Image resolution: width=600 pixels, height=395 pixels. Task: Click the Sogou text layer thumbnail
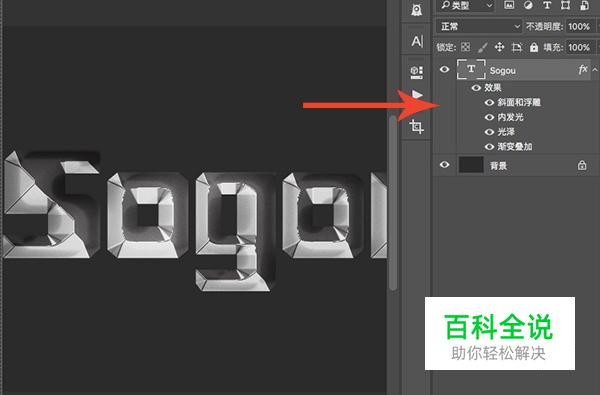471,69
